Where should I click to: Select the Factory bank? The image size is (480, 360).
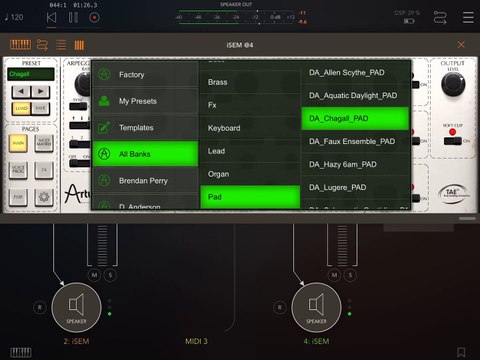pyautogui.click(x=145, y=75)
